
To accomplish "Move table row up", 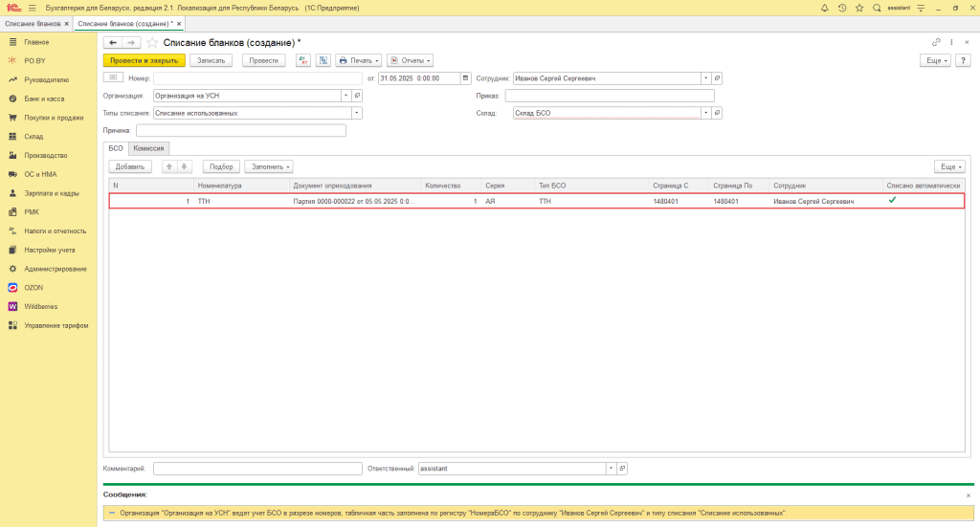I will pyautogui.click(x=168, y=166).
